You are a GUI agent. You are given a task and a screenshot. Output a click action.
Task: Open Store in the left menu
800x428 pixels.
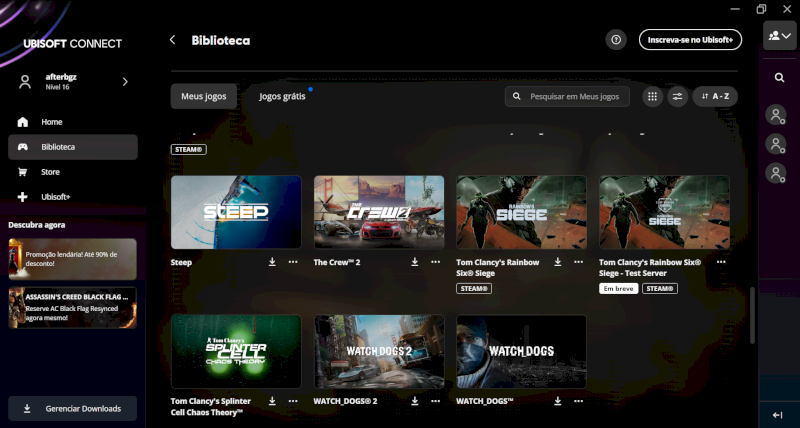[x=50, y=172]
